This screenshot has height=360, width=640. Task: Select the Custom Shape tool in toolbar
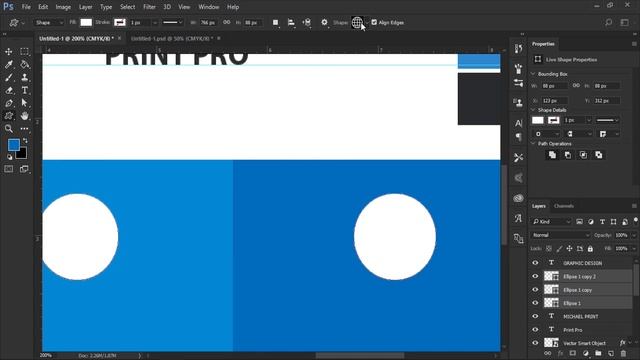(x=9, y=116)
